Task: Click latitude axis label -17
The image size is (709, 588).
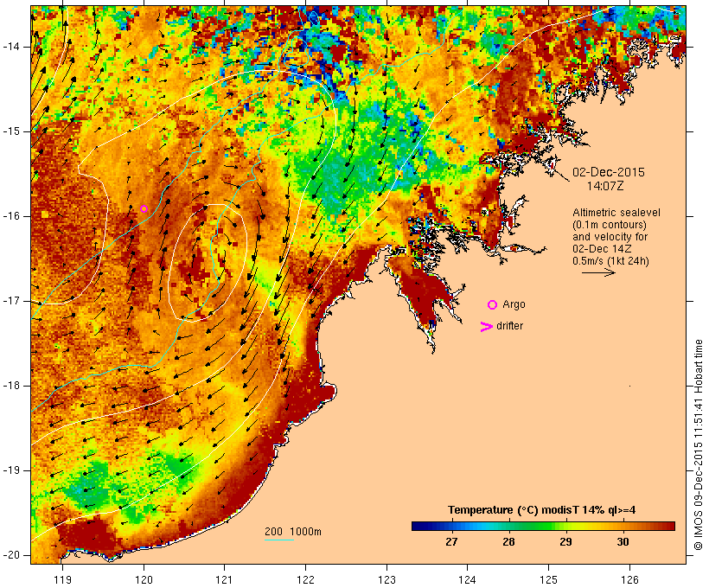Action: (x=11, y=301)
